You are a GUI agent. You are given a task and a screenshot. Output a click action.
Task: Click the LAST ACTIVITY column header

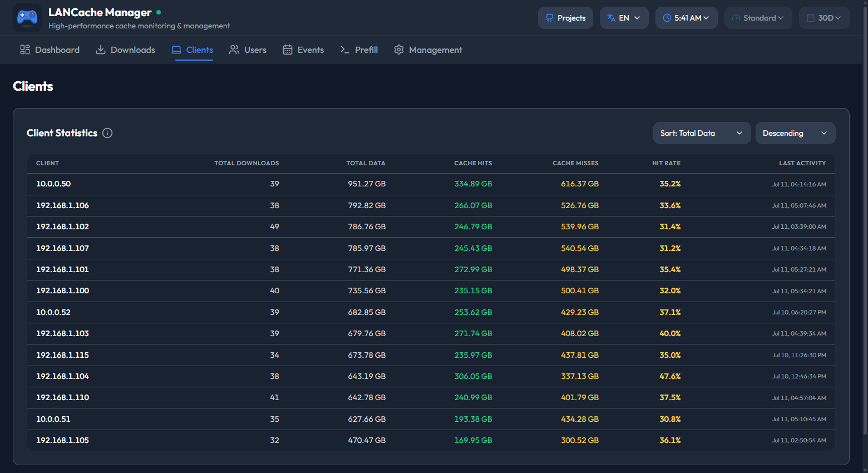pos(802,163)
